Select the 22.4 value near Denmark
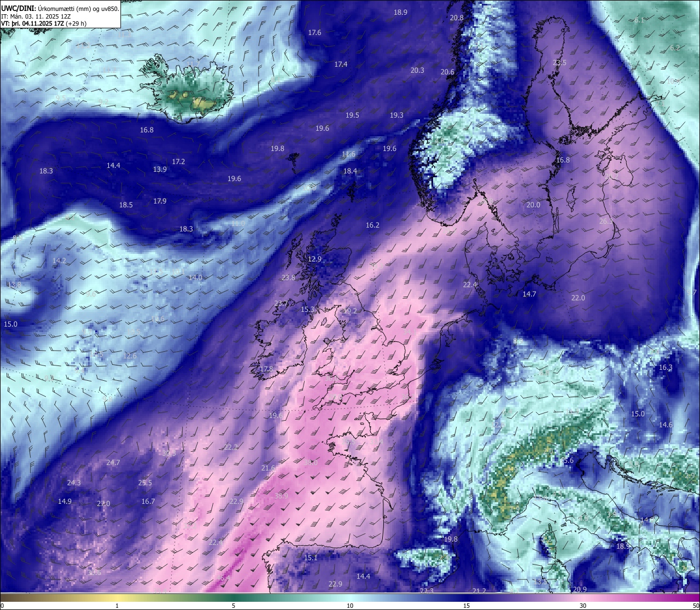Image resolution: width=700 pixels, height=610 pixels. point(470,285)
